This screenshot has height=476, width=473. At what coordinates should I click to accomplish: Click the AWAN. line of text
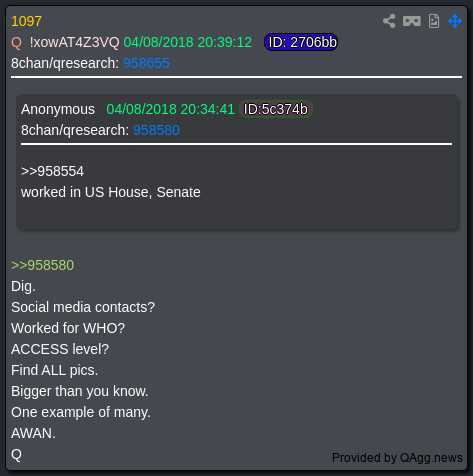click(x=33, y=433)
